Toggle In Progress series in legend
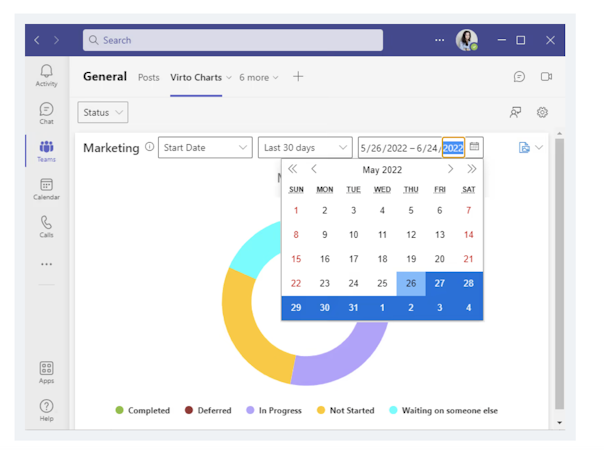 pyautogui.click(x=274, y=410)
